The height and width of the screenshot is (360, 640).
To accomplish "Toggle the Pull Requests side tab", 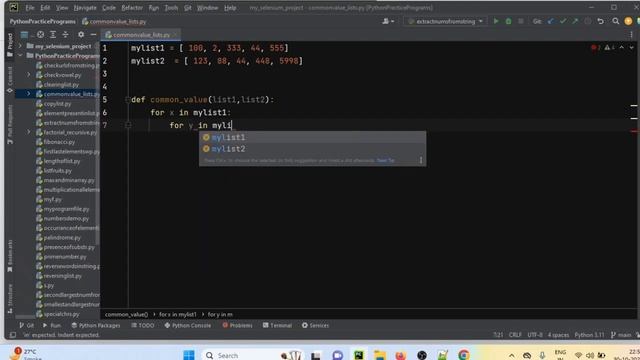I will coord(10,124).
